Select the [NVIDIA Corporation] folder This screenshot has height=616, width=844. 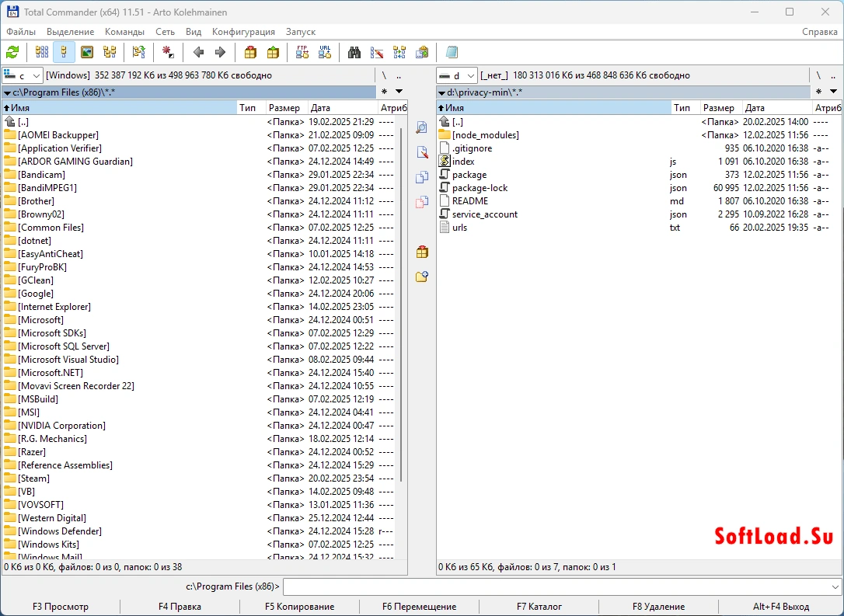click(198, 426)
